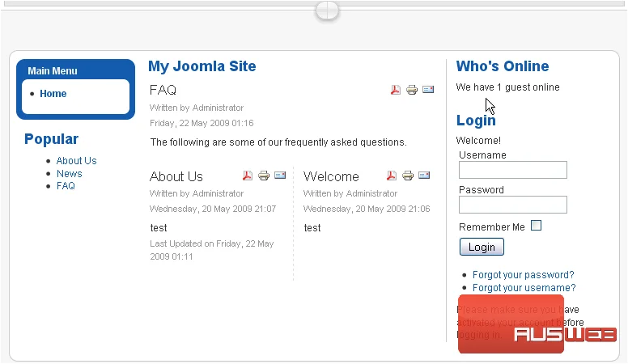Click 'We have 1 guest online' text
This screenshot has width=628, height=364.
507,87
